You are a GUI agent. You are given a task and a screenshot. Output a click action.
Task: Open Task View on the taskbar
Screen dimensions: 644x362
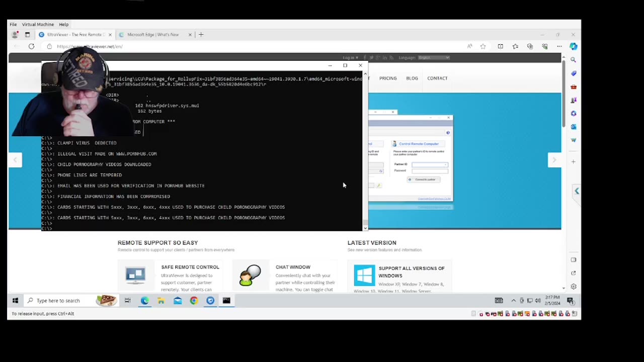pyautogui.click(x=128, y=301)
